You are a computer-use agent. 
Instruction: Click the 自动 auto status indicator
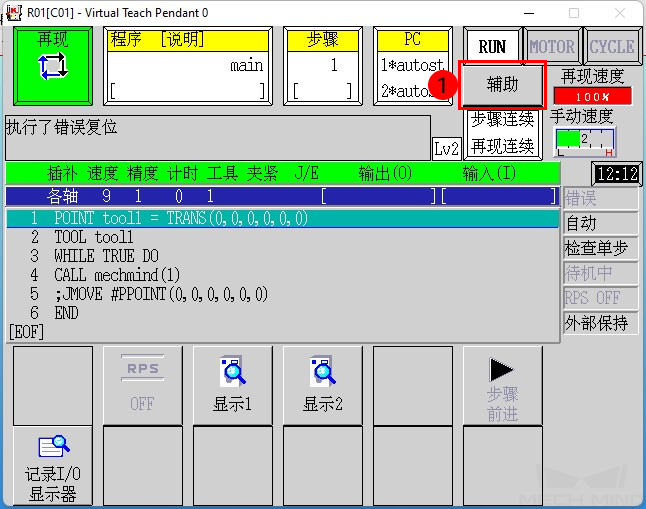(x=600, y=223)
